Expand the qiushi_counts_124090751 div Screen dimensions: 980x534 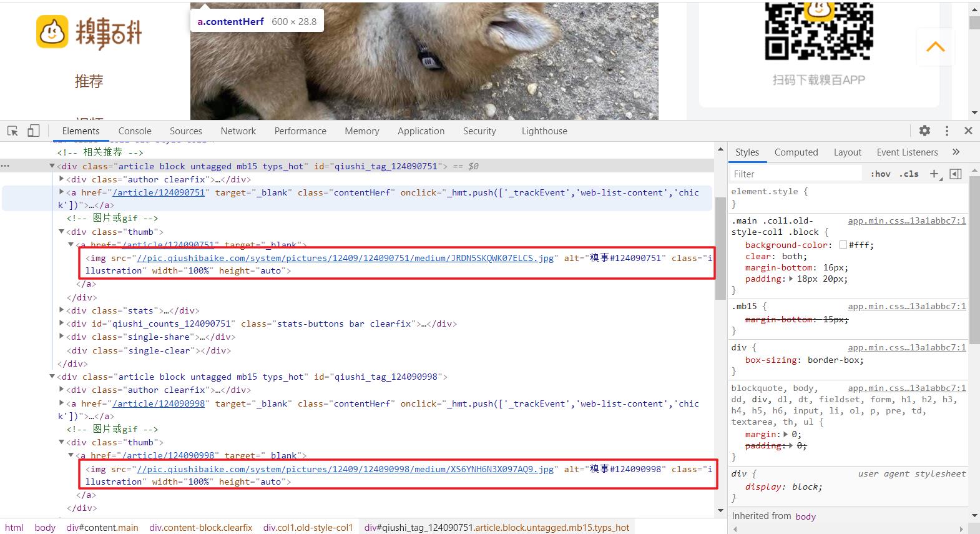pyautogui.click(x=62, y=324)
